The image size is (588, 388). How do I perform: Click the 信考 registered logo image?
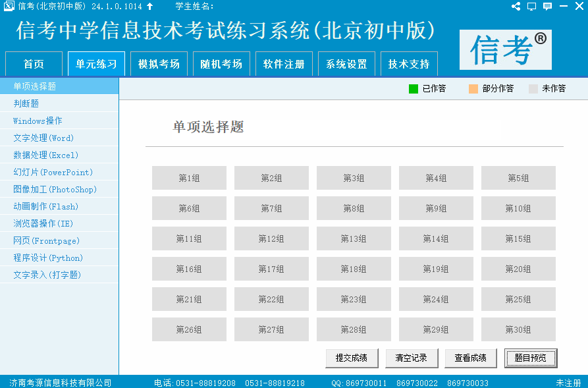pyautogui.click(x=506, y=49)
